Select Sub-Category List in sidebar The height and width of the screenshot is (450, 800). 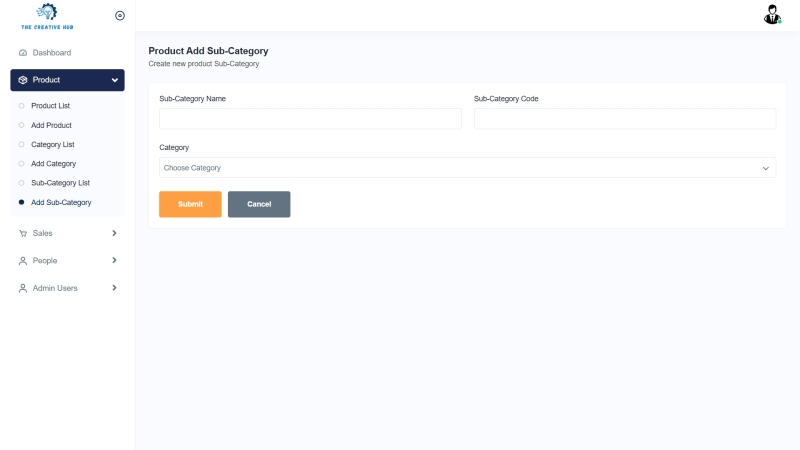pos(60,183)
